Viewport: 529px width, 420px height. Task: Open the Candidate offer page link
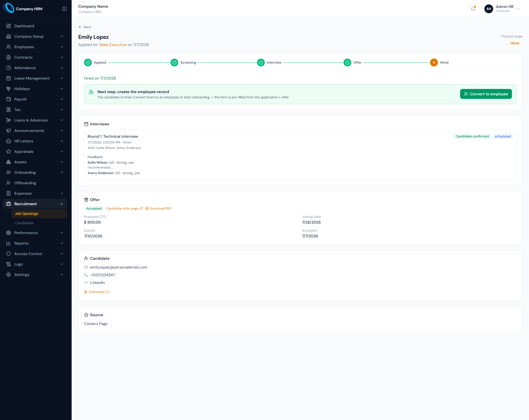(124, 208)
